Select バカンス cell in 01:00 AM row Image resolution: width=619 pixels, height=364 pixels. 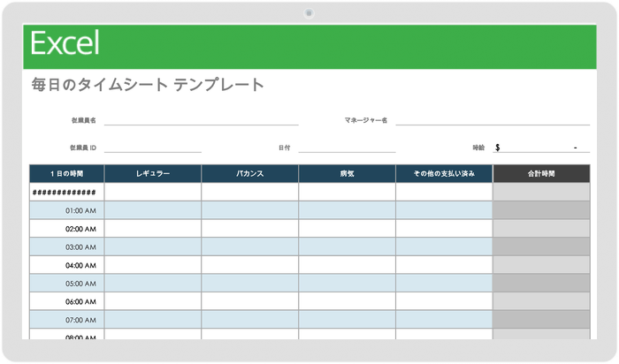[250, 210]
